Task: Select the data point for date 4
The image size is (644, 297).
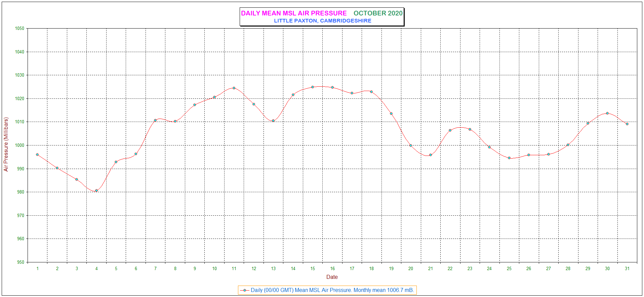Action: (x=96, y=190)
